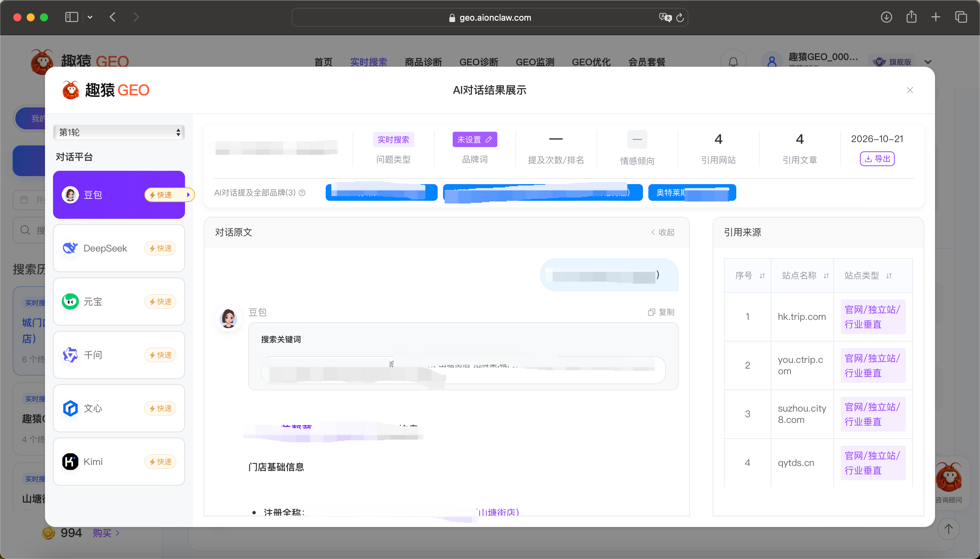Open Safari tab group dropdown arrow
The image size is (980, 559).
pyautogui.click(x=90, y=17)
